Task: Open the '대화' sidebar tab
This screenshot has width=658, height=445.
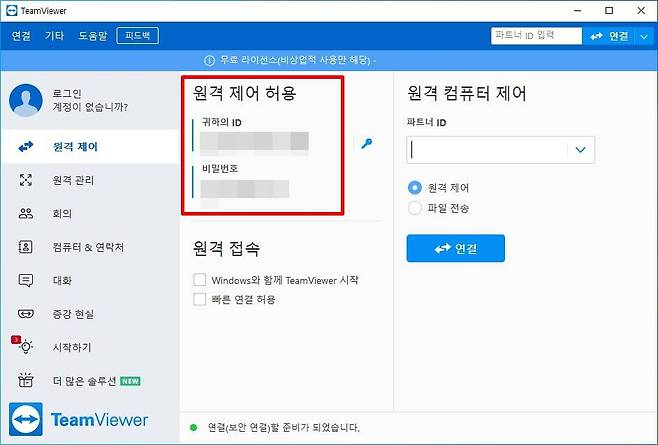Action: (90, 280)
